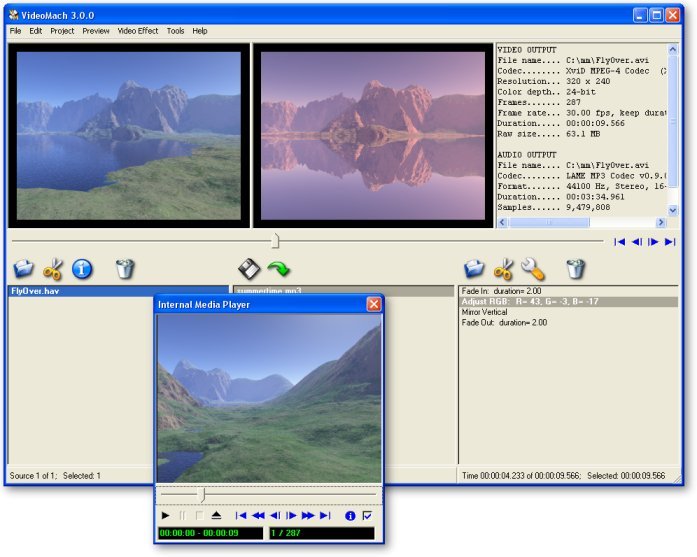The image size is (697, 557).
Task: Click the blue info icon in media player
Action: tap(350, 516)
